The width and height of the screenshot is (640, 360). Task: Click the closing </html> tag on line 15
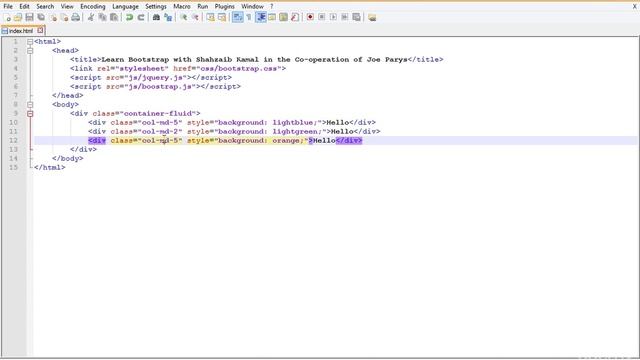pyautogui.click(x=50, y=167)
